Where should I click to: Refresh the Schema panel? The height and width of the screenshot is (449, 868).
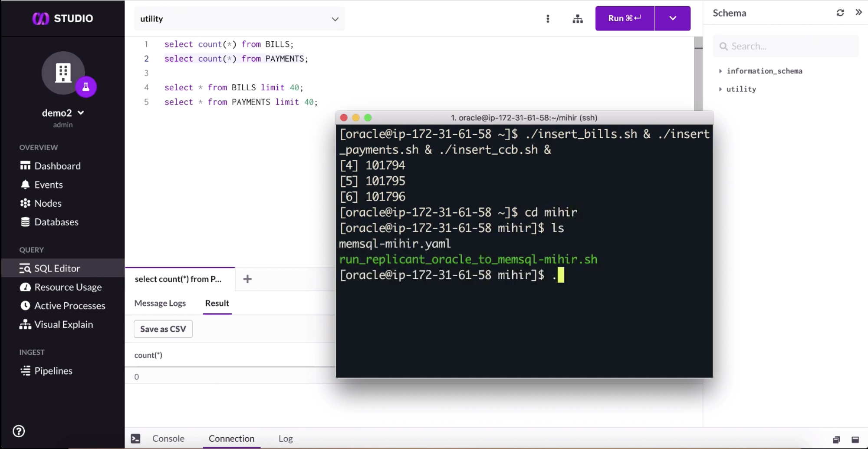tap(840, 13)
